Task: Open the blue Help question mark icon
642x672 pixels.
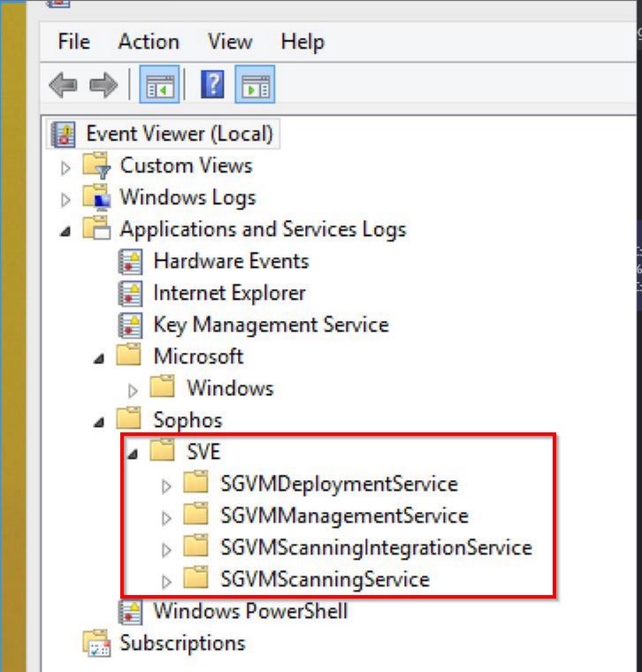Action: tap(212, 84)
